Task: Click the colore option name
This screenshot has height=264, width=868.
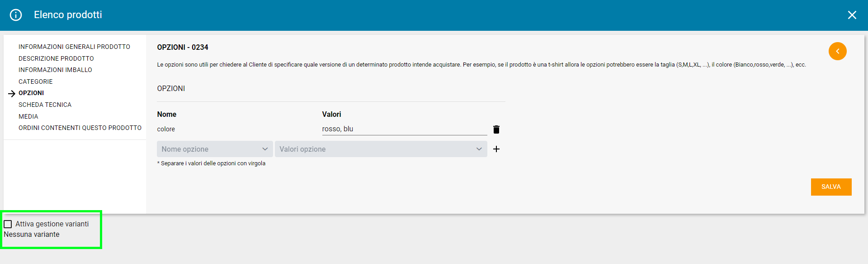Action: [x=166, y=129]
